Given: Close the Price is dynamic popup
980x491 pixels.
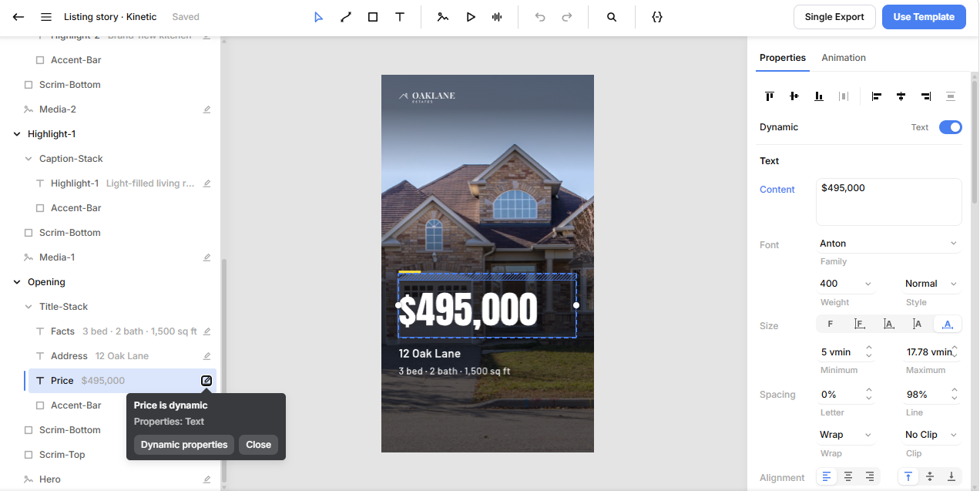Looking at the screenshot, I should tap(258, 445).
